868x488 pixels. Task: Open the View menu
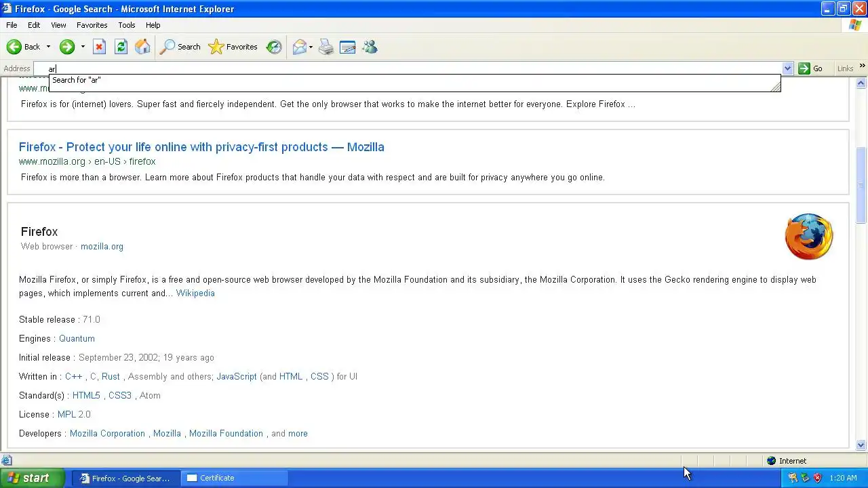(58, 25)
